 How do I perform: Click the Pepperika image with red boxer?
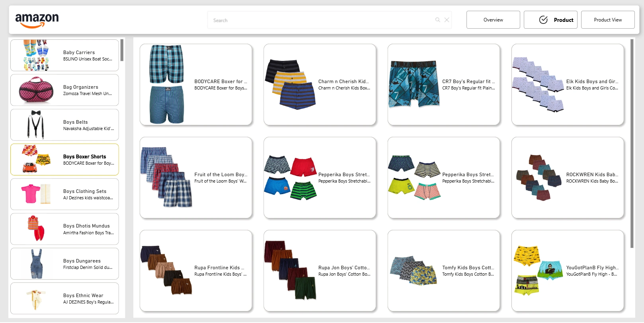pyautogui.click(x=291, y=178)
